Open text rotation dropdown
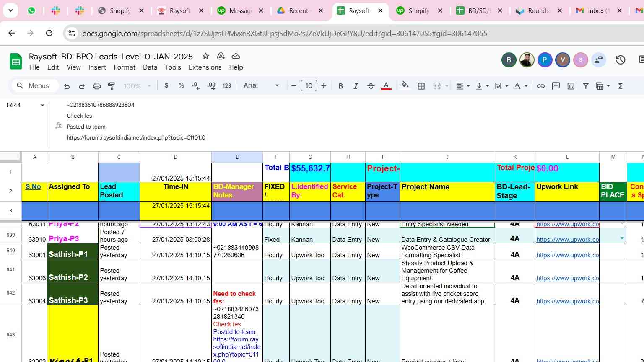 [x=521, y=86]
